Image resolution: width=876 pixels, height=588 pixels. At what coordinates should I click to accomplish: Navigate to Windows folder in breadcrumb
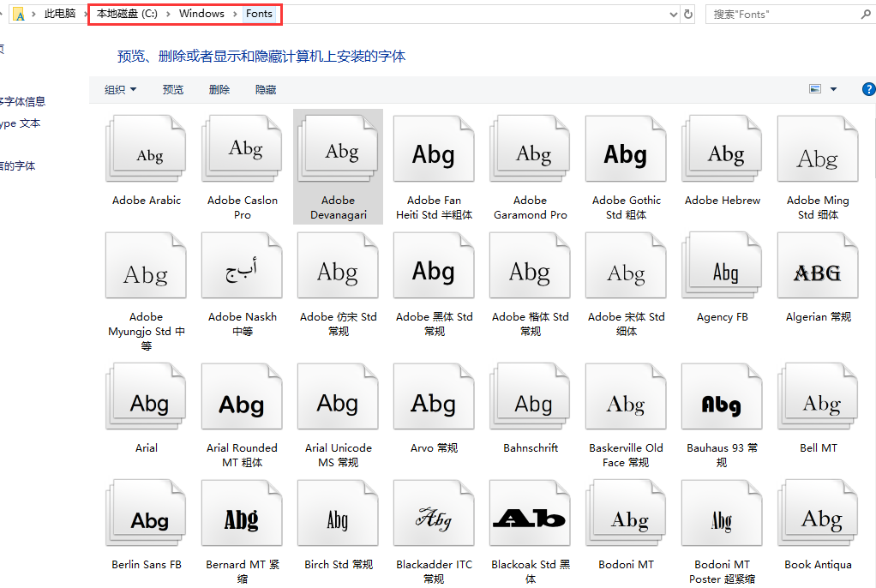201,14
